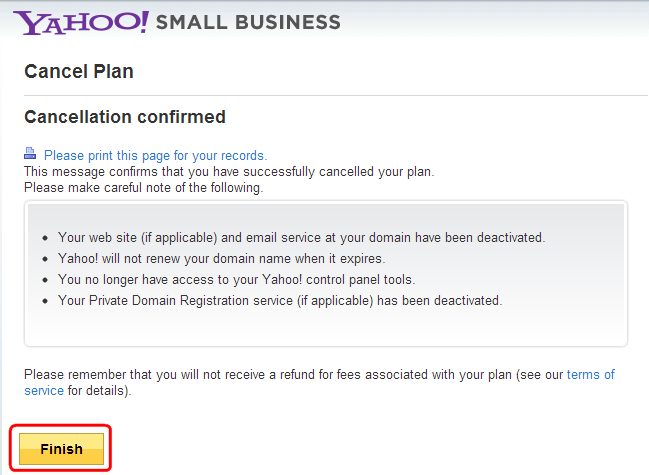Click the Cancellation confirmed heading
649x475 pixels.
[x=125, y=117]
